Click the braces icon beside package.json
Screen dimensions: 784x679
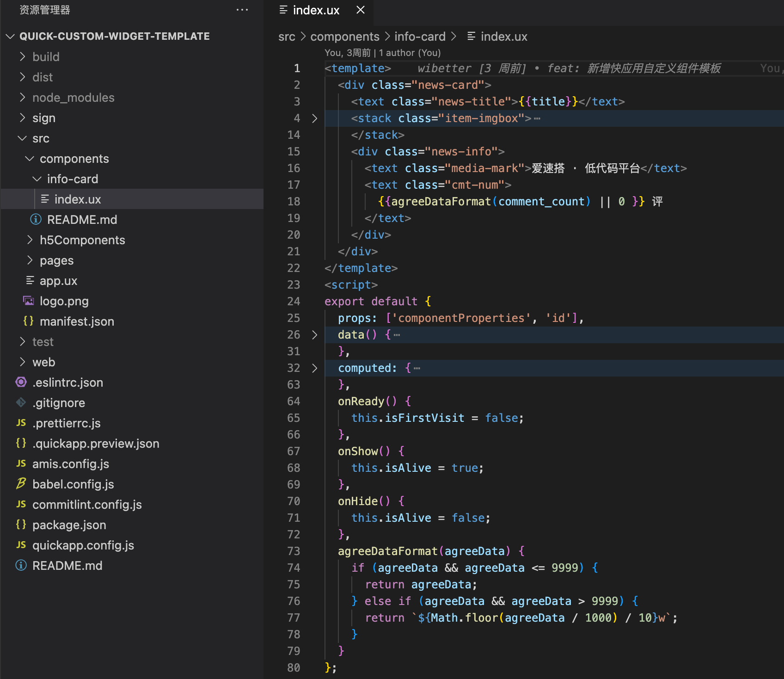pos(21,524)
